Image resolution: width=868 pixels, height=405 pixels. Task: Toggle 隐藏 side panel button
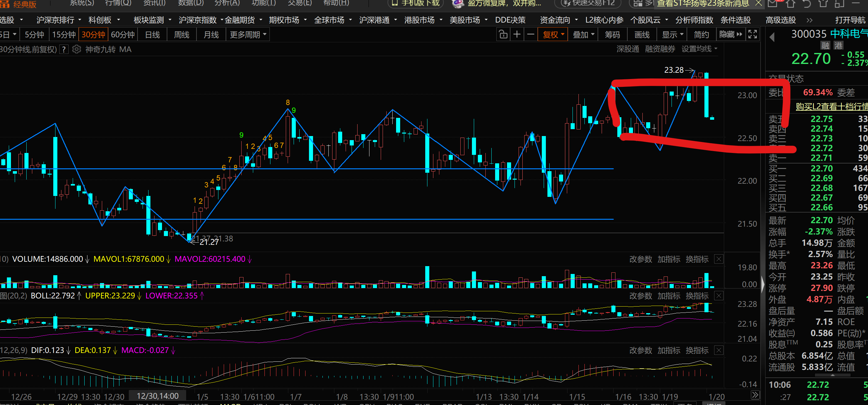point(730,35)
